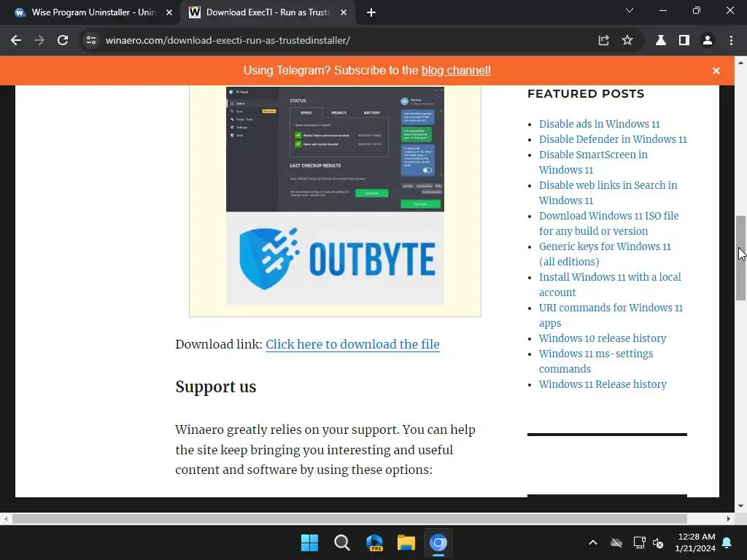Click the muted volume tray icon
The image size is (747, 560).
(x=659, y=542)
